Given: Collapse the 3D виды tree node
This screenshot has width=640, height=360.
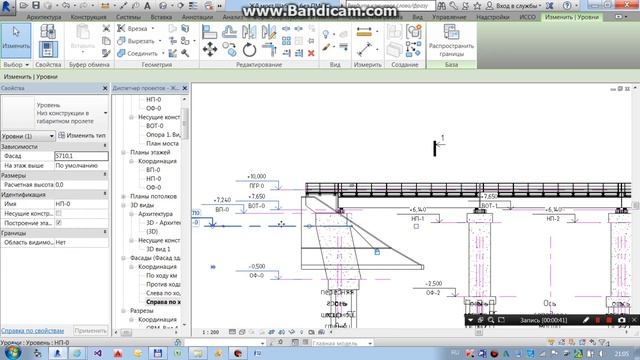Looking at the screenshot, I should click(x=123, y=205).
